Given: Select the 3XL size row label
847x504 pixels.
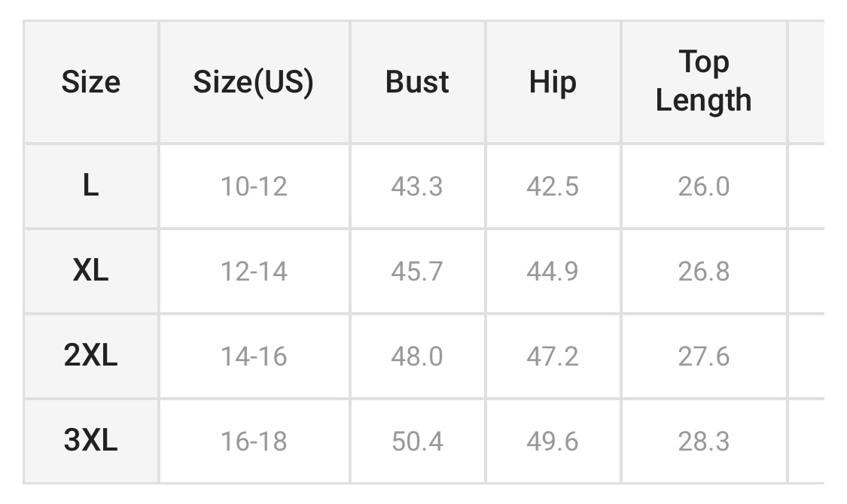Looking at the screenshot, I should click(90, 441).
